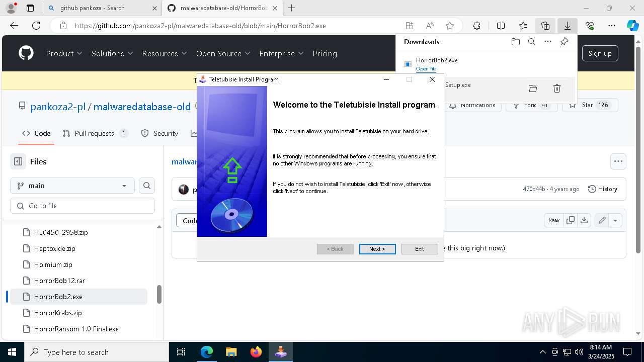Open downloads folder icon in Downloads panel
Viewport: 644px width, 362px height.
coord(515,42)
